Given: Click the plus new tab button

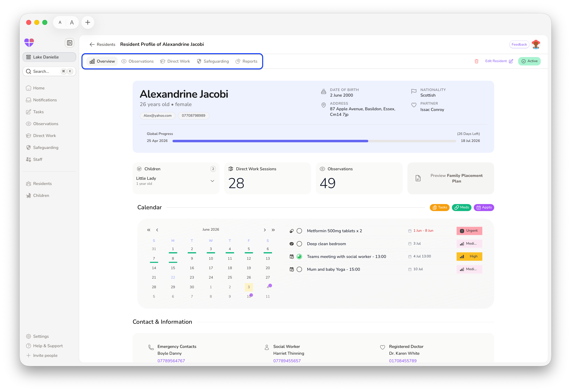Looking at the screenshot, I should coord(88,22).
